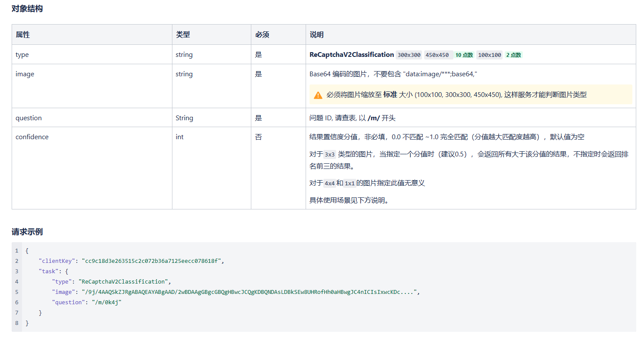The image size is (644, 340).
Task: Click the "4x4" inline code tag
Action: point(330,183)
